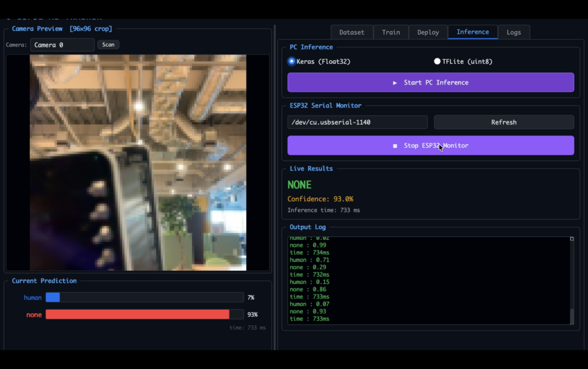Viewport: 588px width, 369px height.
Task: Click the Camera Preview [96x96 crop] heading
Action: 62,29
